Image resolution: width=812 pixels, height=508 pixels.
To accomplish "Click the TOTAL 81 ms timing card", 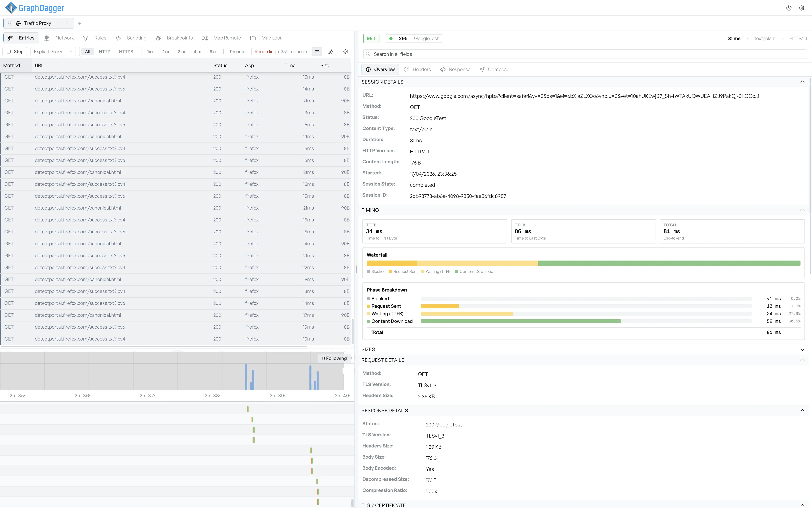I will click(732, 231).
